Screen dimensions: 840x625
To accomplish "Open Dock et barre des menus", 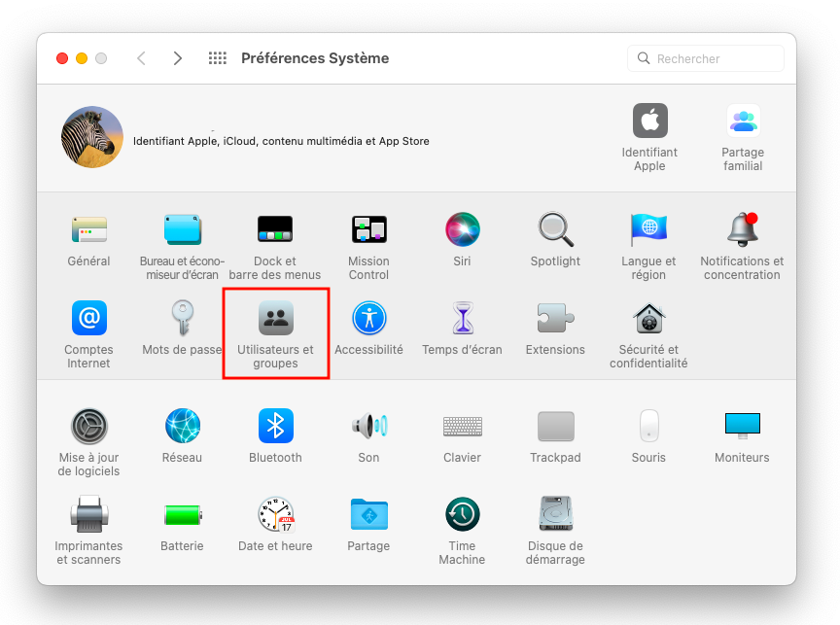I will click(275, 230).
